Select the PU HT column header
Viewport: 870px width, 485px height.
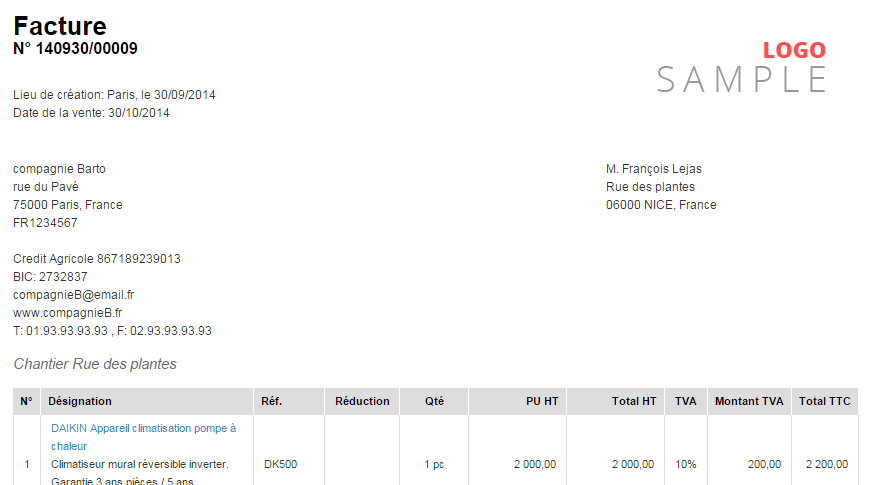[542, 401]
